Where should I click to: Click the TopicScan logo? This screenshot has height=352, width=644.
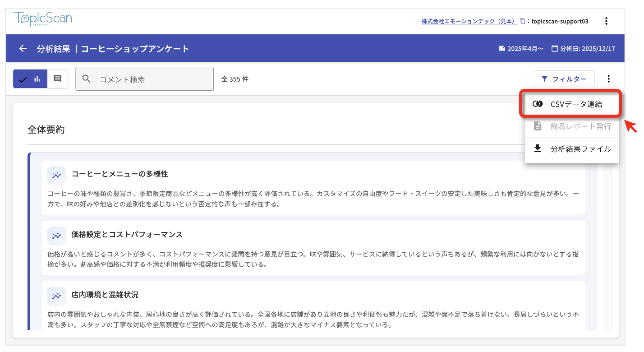click(x=43, y=19)
